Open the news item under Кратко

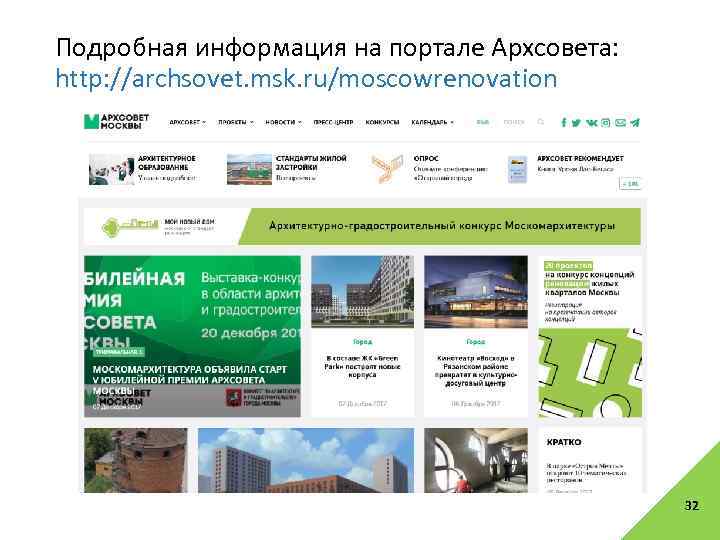[586, 473]
